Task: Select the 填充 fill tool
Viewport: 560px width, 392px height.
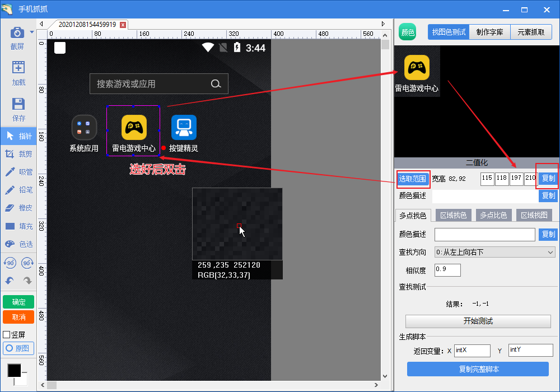Action: (x=18, y=226)
